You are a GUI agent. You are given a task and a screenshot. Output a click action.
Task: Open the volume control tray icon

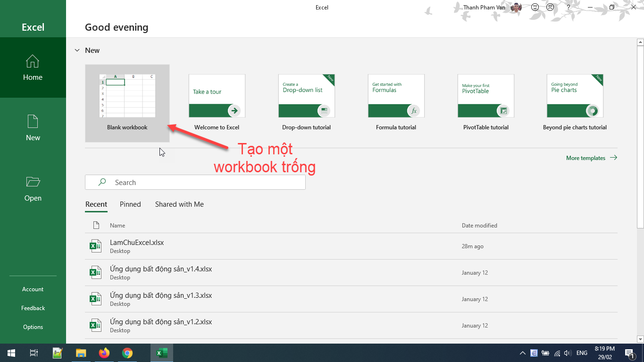tap(568, 353)
